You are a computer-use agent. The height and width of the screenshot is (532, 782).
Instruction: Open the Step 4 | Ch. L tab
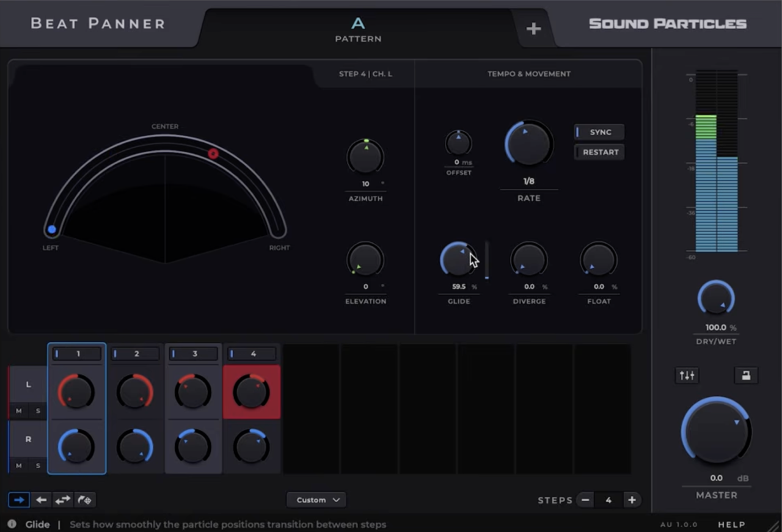pyautogui.click(x=365, y=74)
